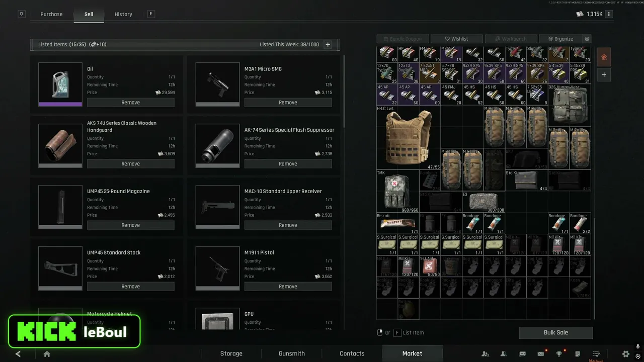Select the .45 FMJ ammo stack
This screenshot has height=362, width=644.
coord(451,95)
